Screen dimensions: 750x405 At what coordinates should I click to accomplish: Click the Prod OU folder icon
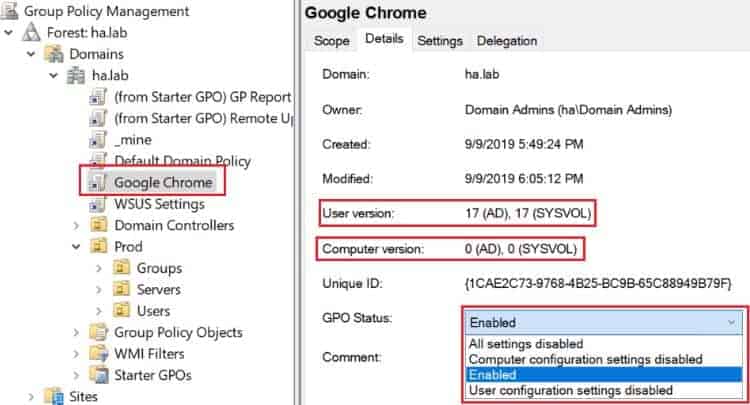coord(99,246)
